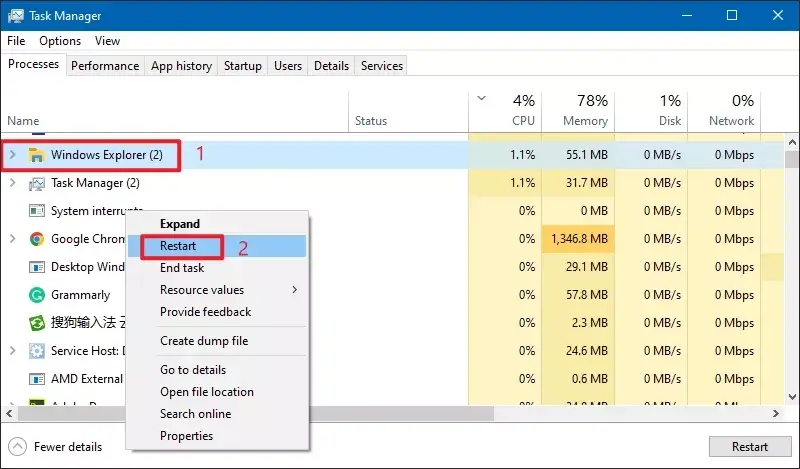Click the Google Chrome icon
Image resolution: width=800 pixels, height=469 pixels.
click(x=36, y=239)
